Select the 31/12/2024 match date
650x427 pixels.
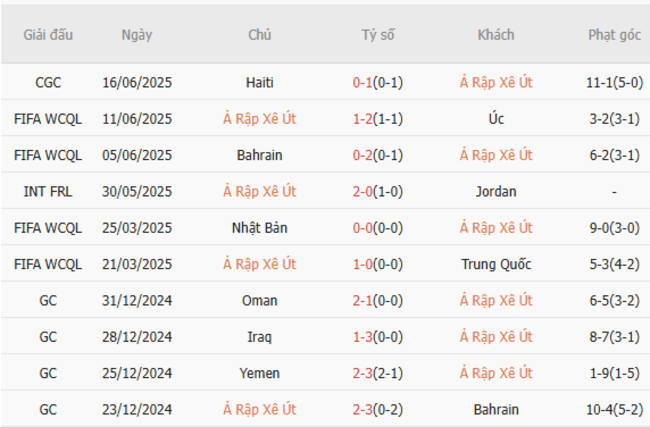click(137, 300)
